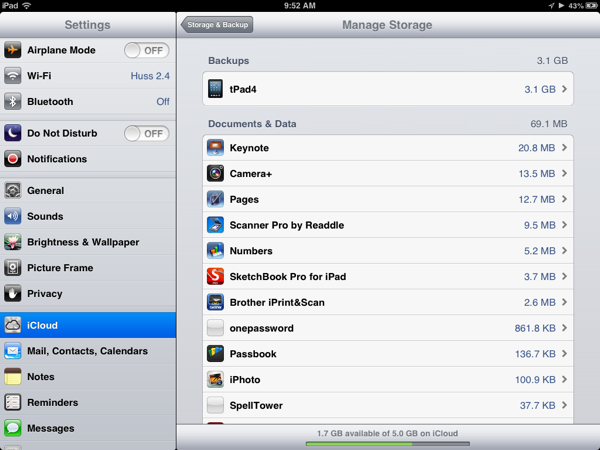Viewport: 600px width, 450px height.
Task: Tap the Brother iPrint&Scan app icon
Action: click(x=215, y=302)
